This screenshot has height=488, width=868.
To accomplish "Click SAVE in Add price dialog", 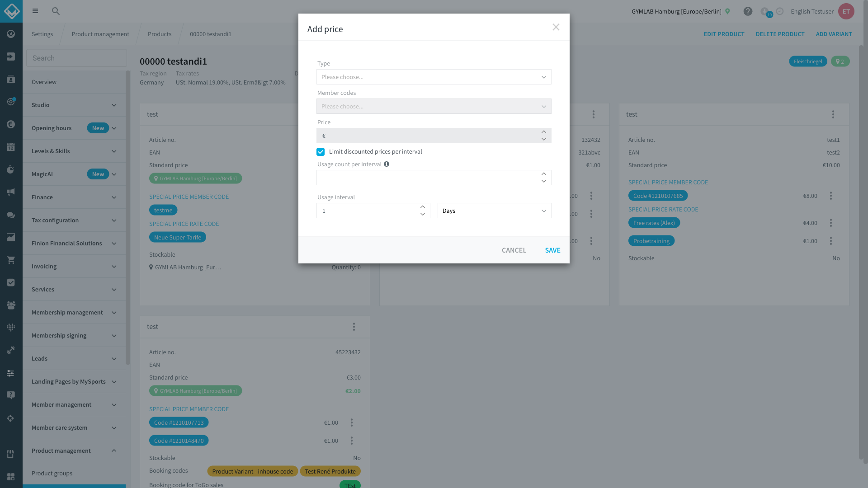I will tap(552, 250).
